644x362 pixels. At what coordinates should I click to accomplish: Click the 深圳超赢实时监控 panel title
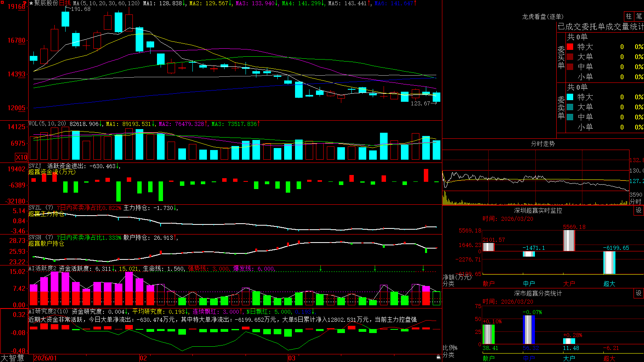click(x=538, y=210)
